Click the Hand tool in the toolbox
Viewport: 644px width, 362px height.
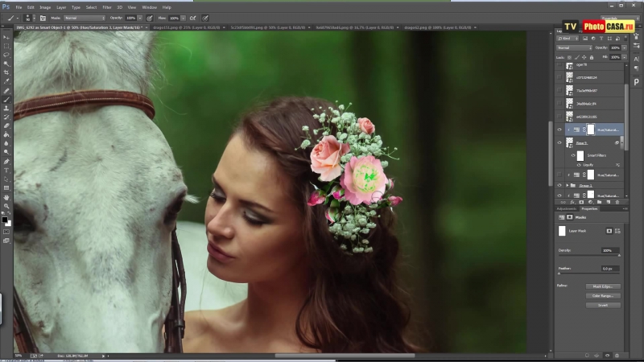tap(6, 197)
